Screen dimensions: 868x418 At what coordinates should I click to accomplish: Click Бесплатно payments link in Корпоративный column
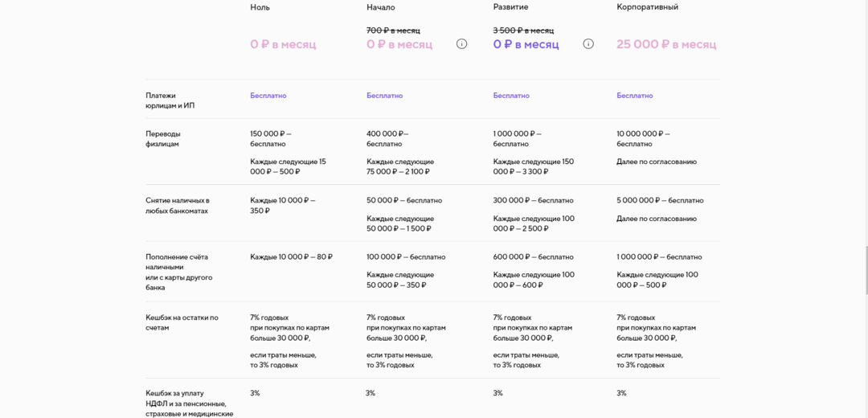635,96
